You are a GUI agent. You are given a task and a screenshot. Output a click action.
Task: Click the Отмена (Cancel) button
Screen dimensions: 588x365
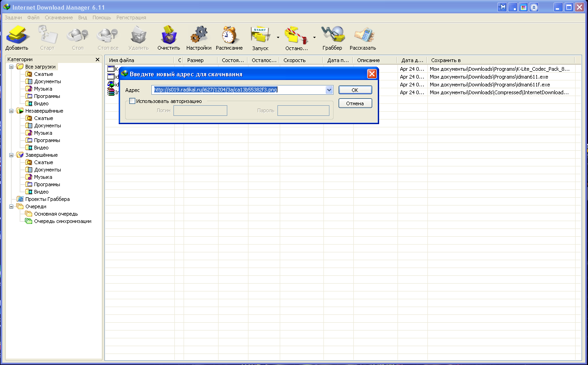tap(355, 103)
